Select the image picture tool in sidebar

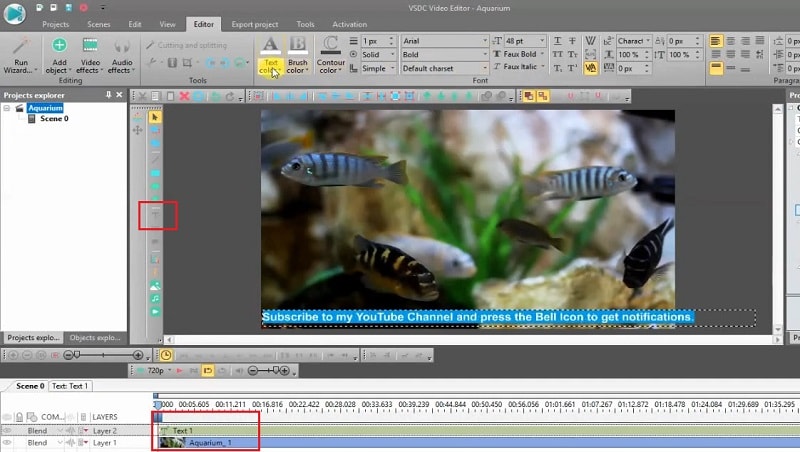point(156,286)
